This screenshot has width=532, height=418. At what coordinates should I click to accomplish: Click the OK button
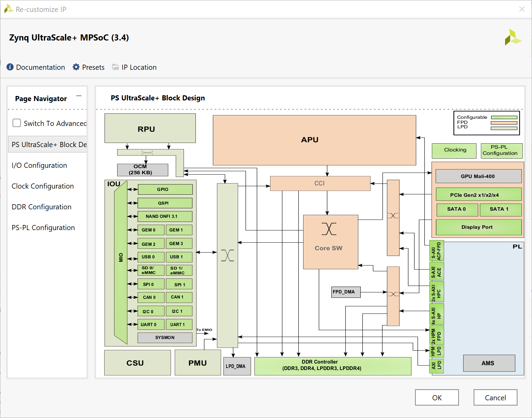[x=437, y=398]
